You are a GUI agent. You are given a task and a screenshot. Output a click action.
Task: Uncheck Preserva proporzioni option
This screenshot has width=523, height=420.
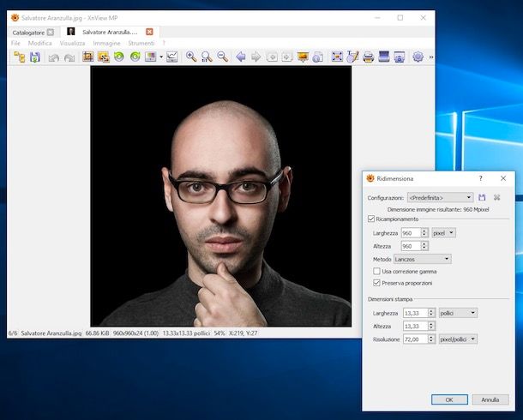point(377,283)
